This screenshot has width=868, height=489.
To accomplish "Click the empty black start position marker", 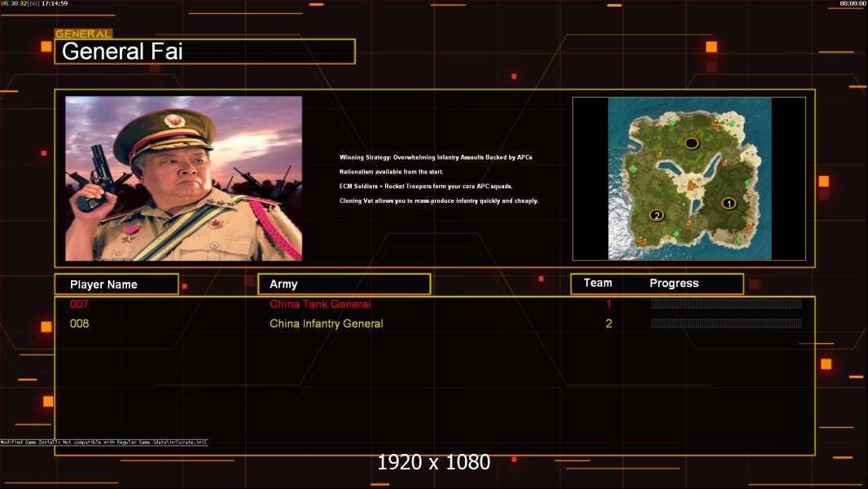I will click(x=691, y=143).
